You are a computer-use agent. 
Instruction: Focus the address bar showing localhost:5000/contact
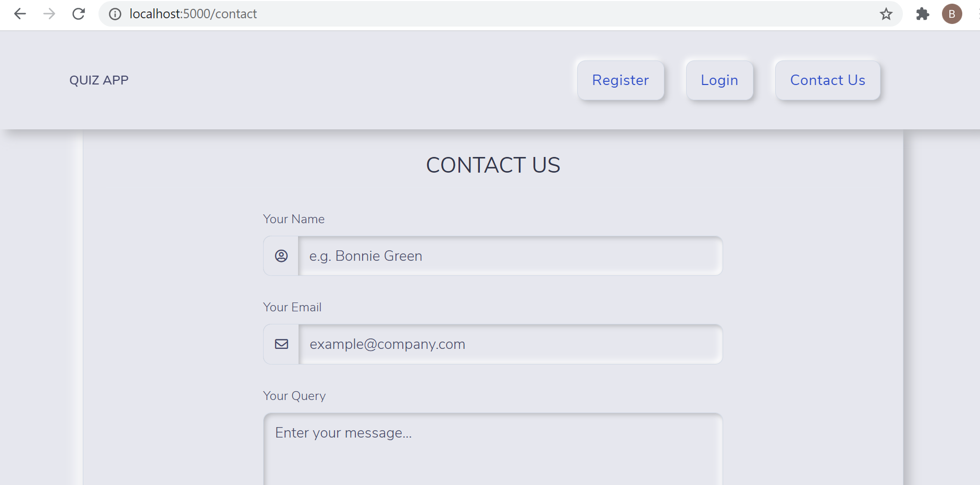(490, 14)
